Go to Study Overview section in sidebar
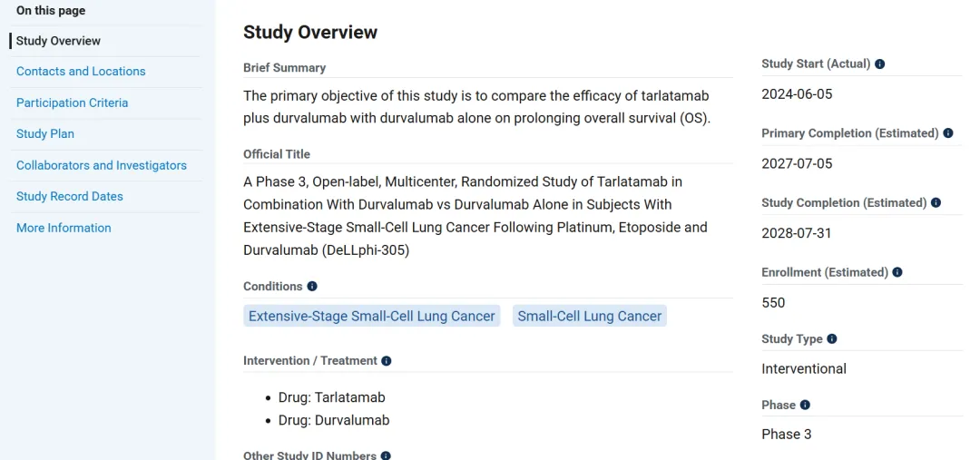The height and width of the screenshot is (460, 980). [x=58, y=41]
